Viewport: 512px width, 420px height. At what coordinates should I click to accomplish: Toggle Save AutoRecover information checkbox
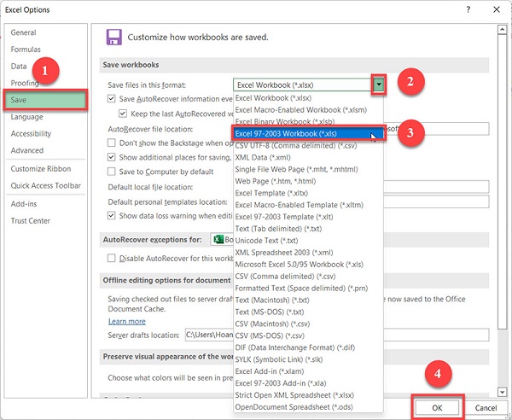pos(112,99)
